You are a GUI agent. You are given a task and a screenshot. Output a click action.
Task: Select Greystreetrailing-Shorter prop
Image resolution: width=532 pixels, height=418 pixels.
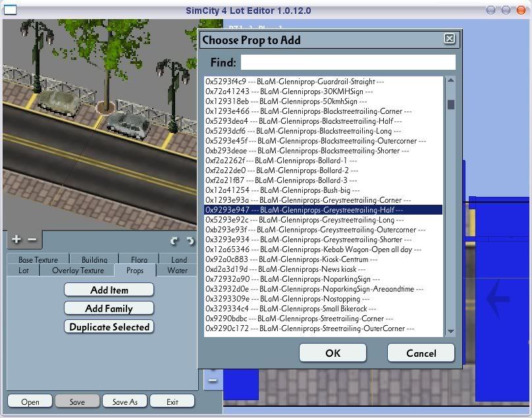point(324,240)
